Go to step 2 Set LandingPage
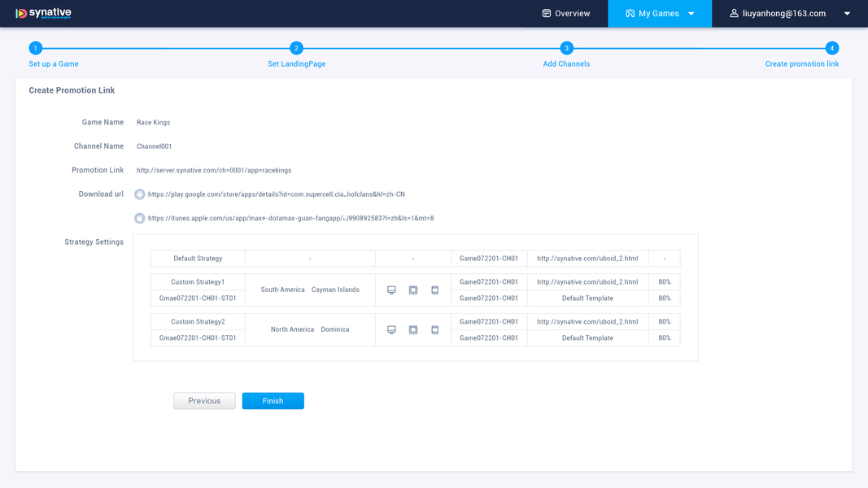Viewport: 868px width, 488px height. click(x=296, y=48)
